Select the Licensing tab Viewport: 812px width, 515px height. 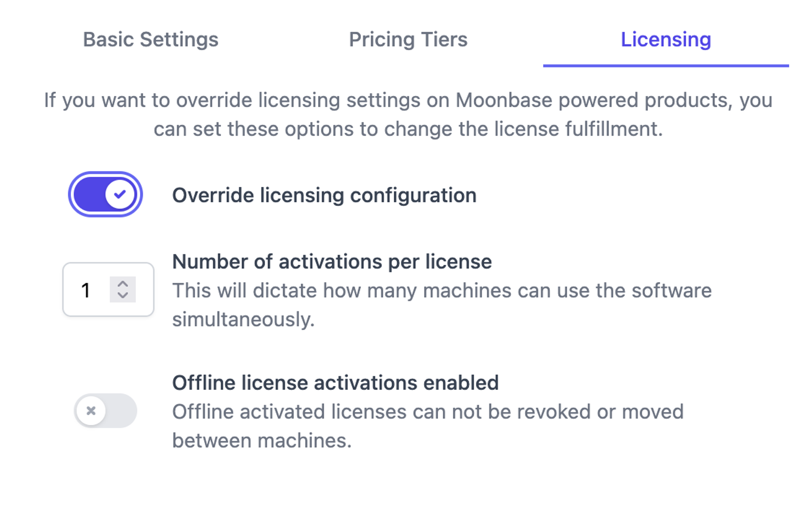click(x=665, y=40)
